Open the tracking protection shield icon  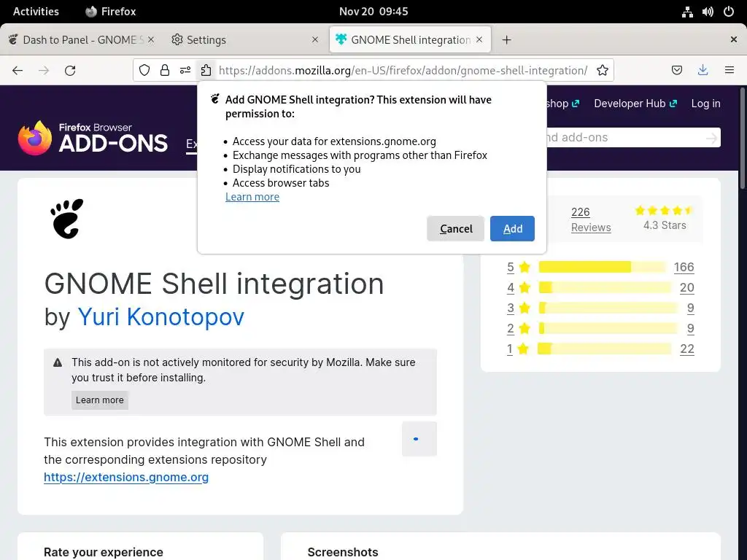coord(144,71)
